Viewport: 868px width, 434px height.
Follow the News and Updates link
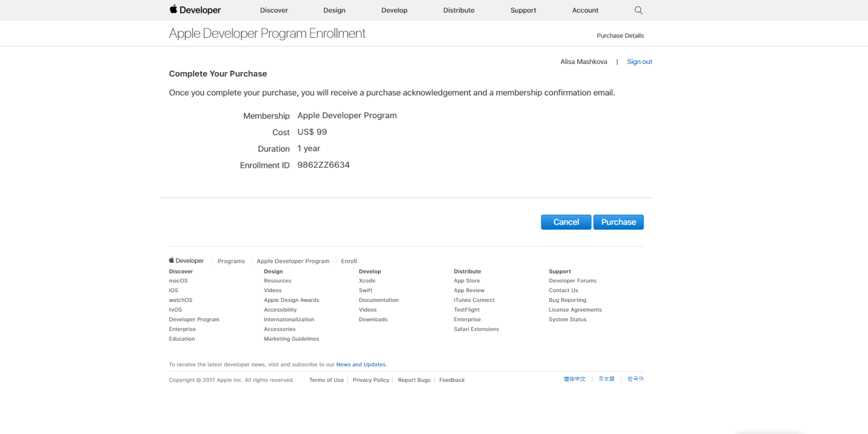pos(361,365)
